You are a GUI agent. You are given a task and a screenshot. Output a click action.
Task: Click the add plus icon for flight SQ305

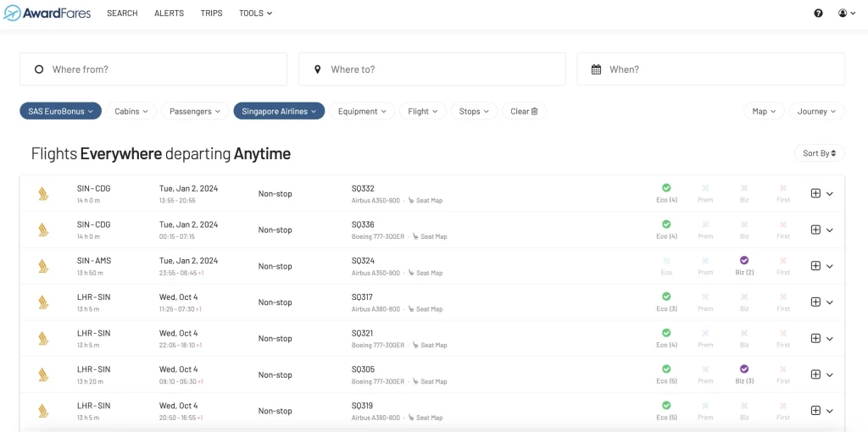click(815, 374)
